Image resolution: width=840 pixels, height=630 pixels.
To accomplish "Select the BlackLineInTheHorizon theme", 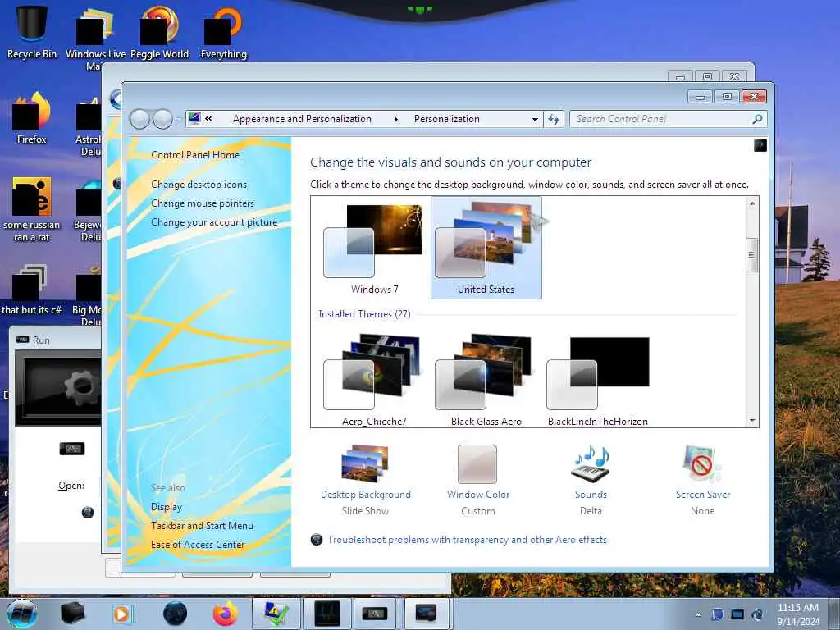I will (598, 380).
